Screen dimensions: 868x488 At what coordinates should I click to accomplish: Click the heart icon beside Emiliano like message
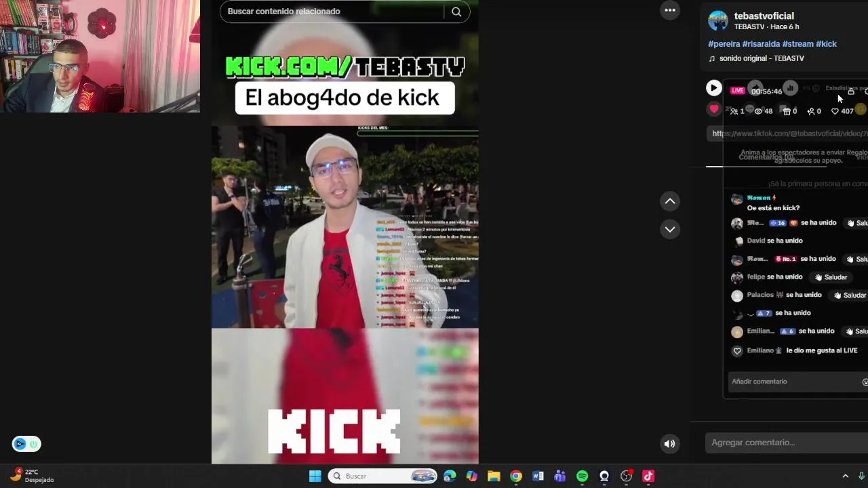coord(737,351)
